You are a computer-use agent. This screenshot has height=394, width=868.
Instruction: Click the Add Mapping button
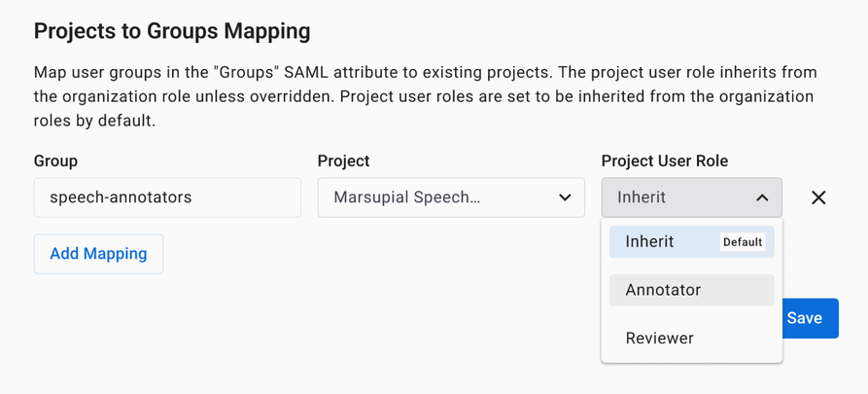pos(98,254)
